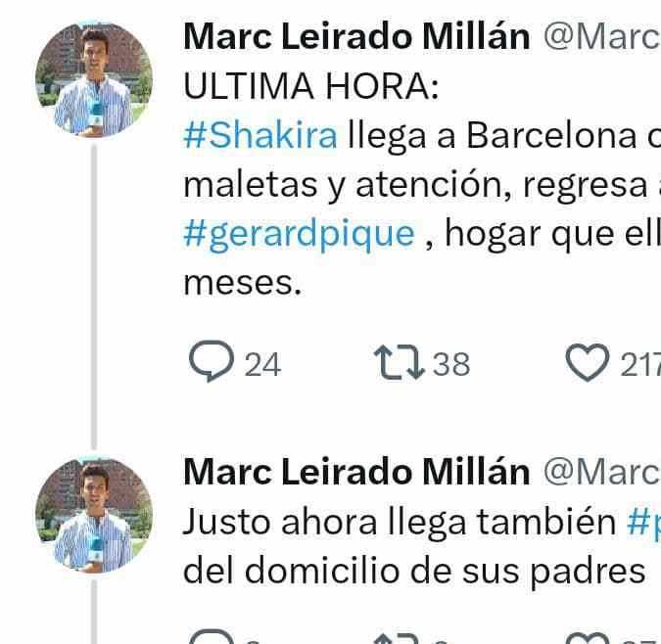
Task: Open the #Shakira hashtag
Action: (x=260, y=136)
